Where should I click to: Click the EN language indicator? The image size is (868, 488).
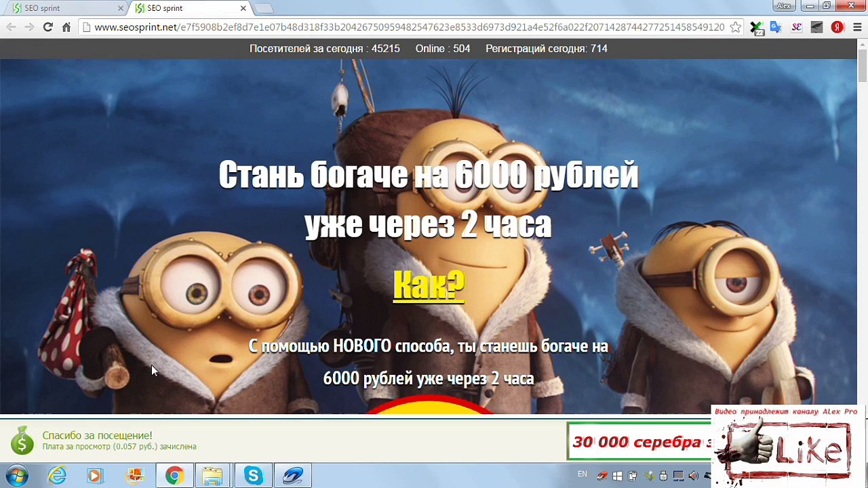[583, 474]
